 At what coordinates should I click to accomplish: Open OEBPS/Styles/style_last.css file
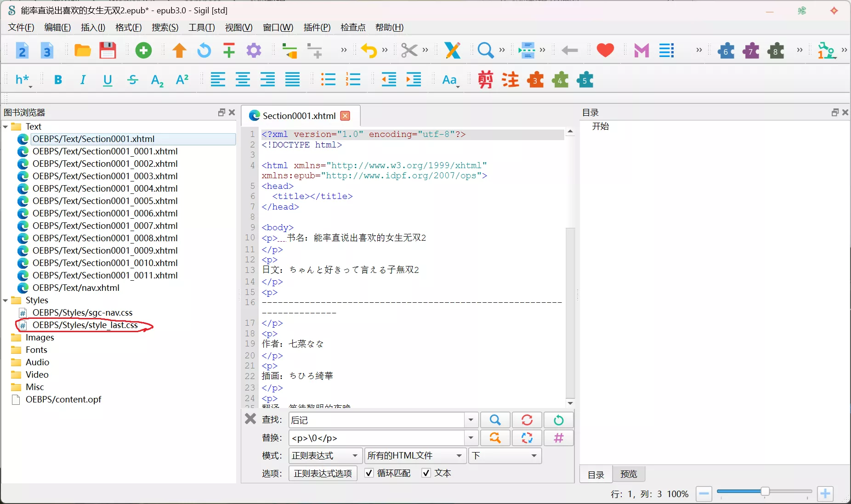(85, 325)
